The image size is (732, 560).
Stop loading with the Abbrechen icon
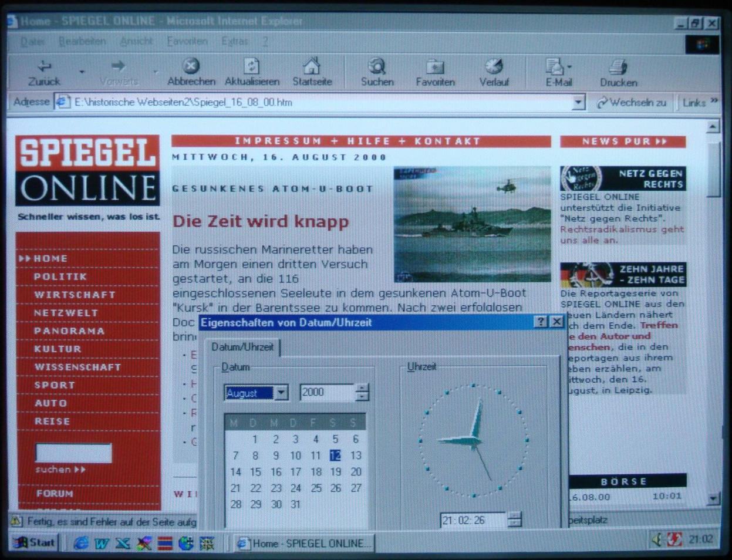191,73
